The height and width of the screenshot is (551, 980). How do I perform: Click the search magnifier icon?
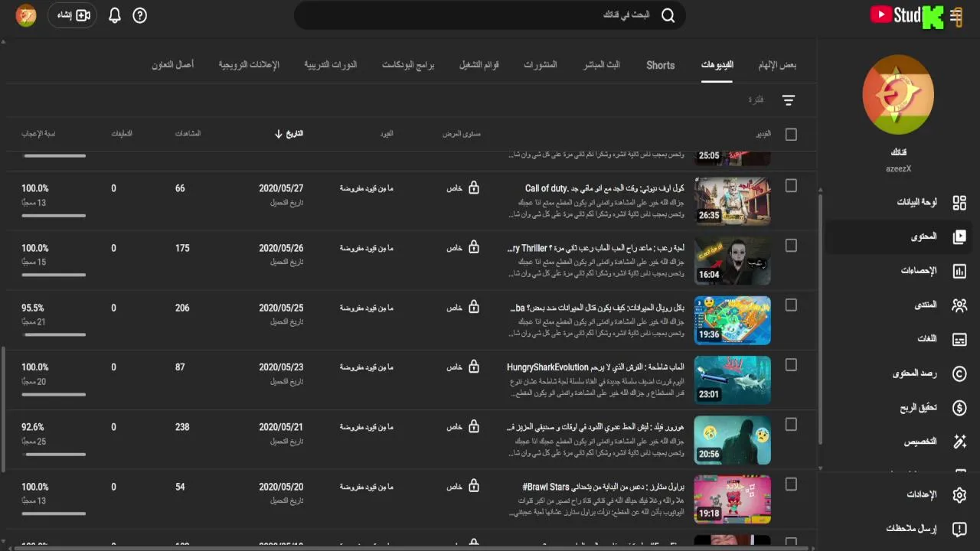click(x=668, y=15)
